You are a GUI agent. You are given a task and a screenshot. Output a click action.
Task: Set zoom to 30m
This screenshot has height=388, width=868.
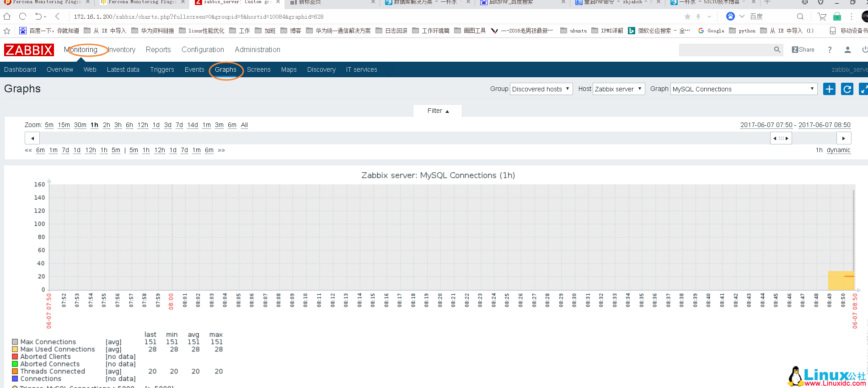(x=80, y=125)
